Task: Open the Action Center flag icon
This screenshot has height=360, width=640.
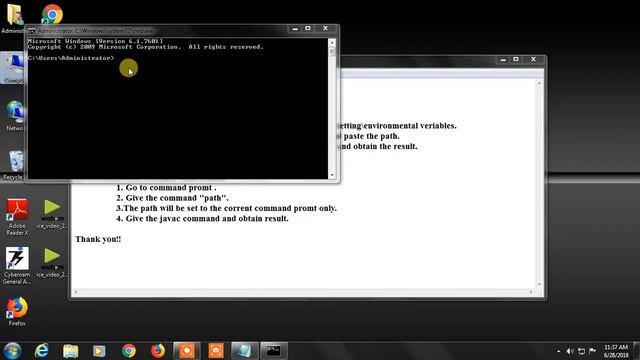Action: tap(593, 351)
